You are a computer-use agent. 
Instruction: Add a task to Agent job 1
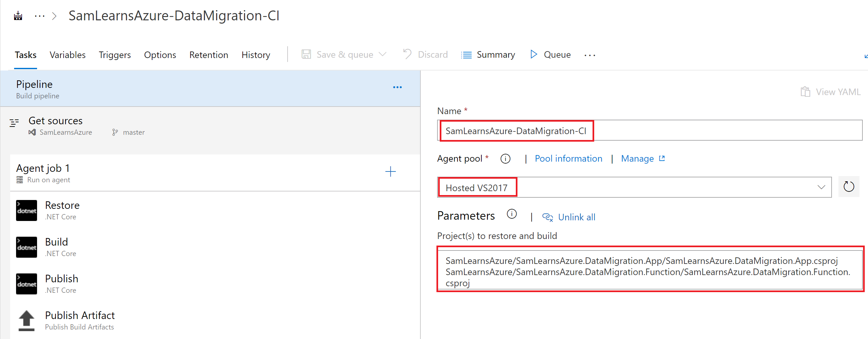pos(390,171)
